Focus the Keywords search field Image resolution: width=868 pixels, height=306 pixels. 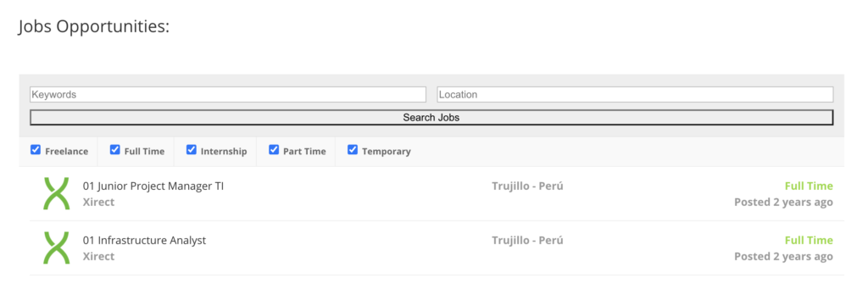click(228, 95)
